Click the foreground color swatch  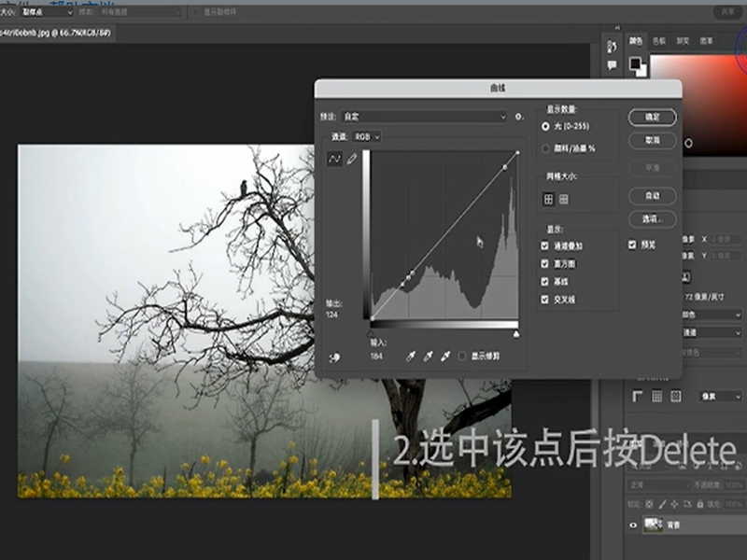pyautogui.click(x=635, y=62)
